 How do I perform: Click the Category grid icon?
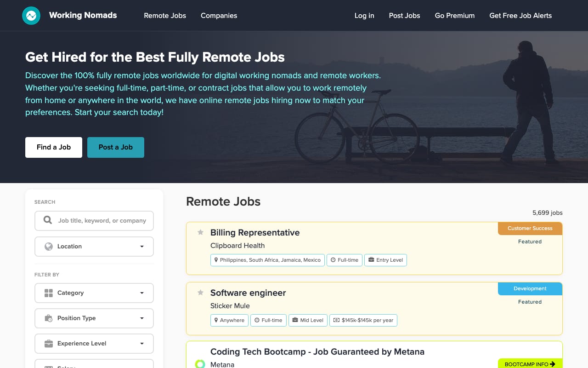tap(48, 293)
